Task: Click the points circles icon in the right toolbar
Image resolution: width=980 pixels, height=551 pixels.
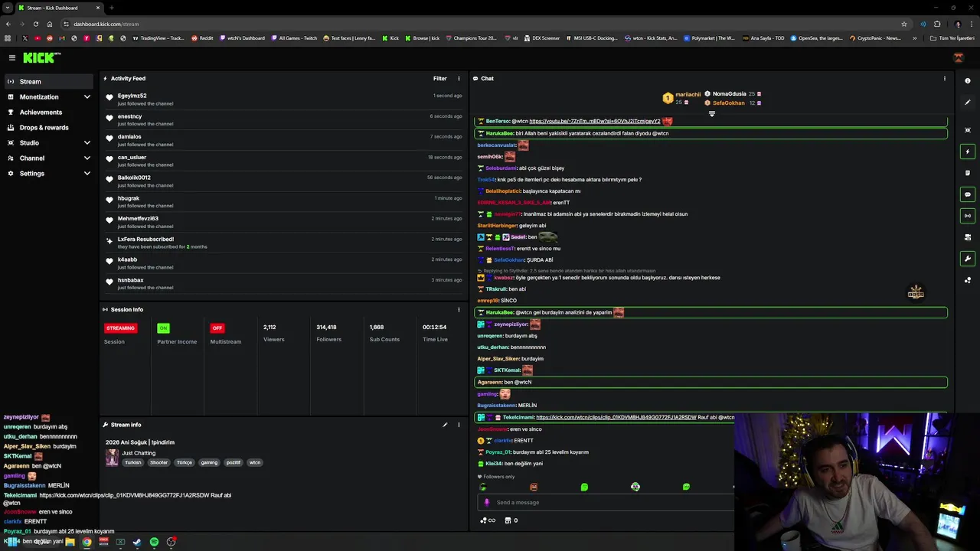Action: click(x=968, y=280)
